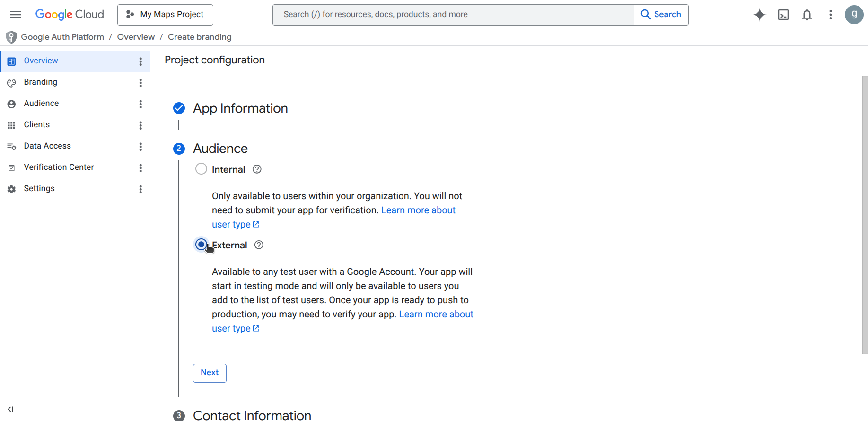The image size is (868, 421).
Task: Go to Overview breadcrumb link
Action: [136, 37]
